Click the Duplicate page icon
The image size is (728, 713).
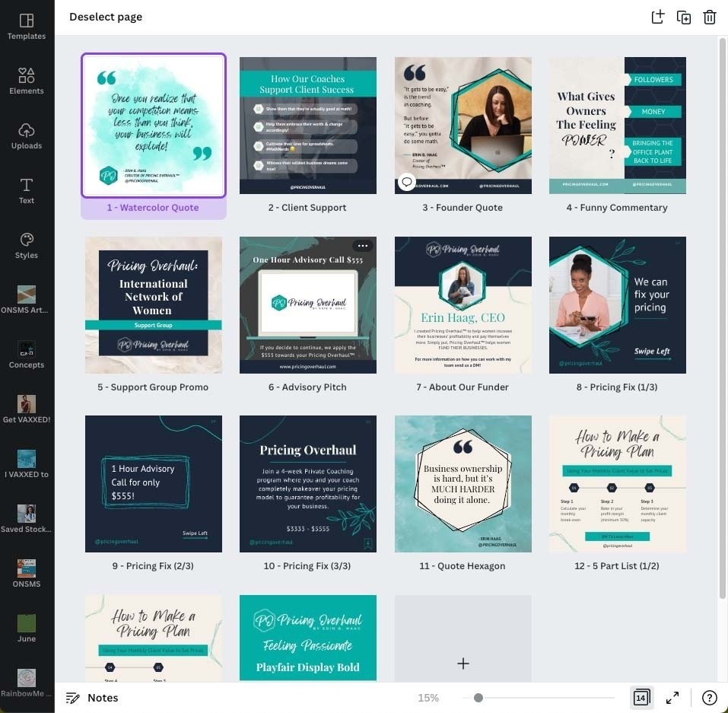click(x=683, y=18)
